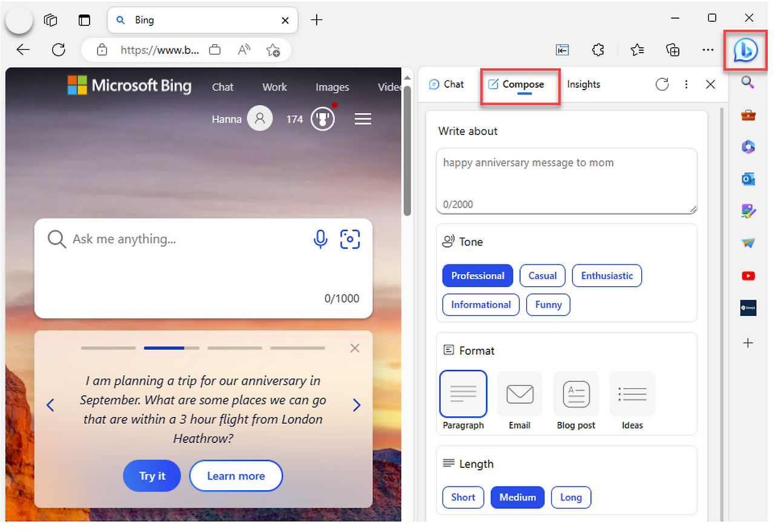The width and height of the screenshot is (775, 532).
Task: Open the Favorites list toolbar icon
Action: pyautogui.click(x=637, y=50)
